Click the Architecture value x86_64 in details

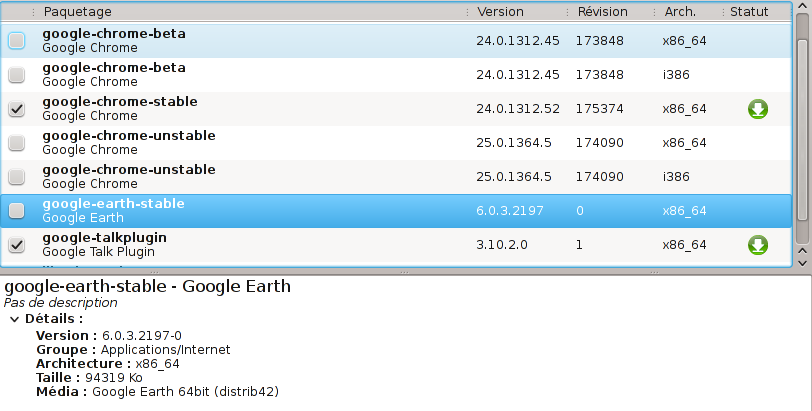[x=157, y=364]
